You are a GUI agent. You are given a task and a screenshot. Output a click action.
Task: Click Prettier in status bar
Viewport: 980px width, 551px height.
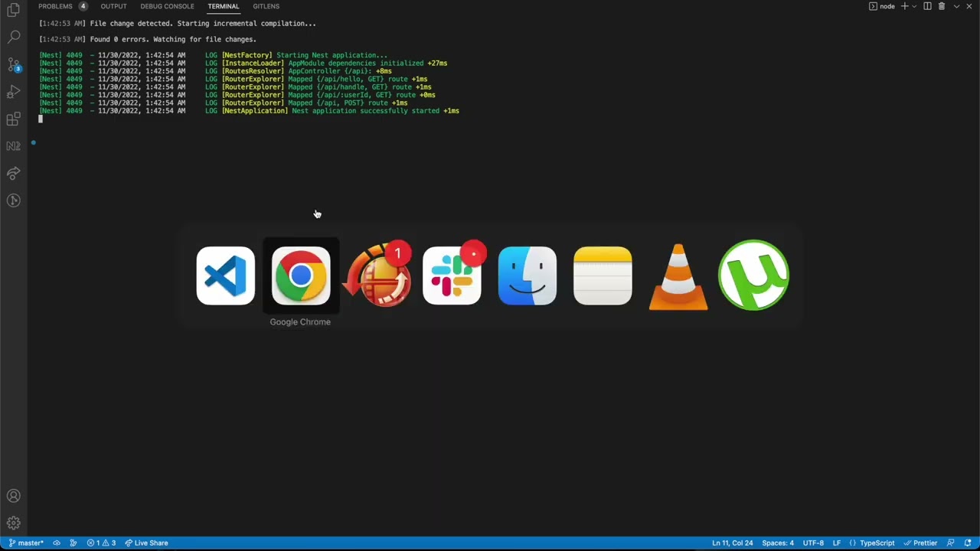point(920,543)
